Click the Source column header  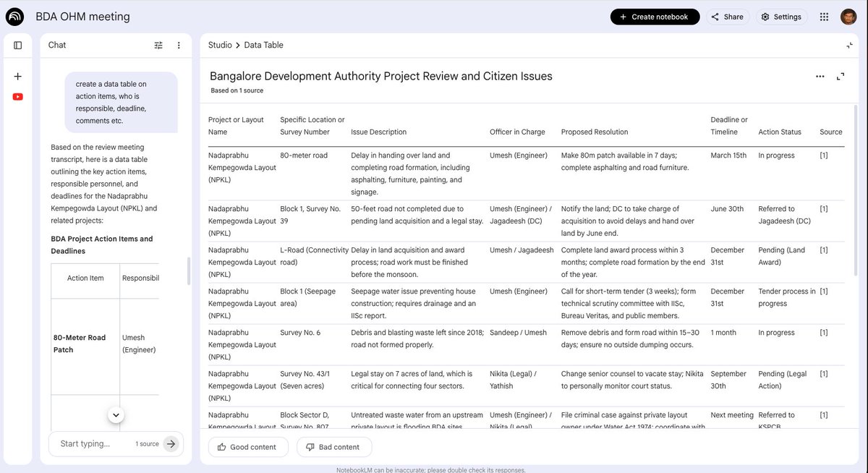point(831,132)
